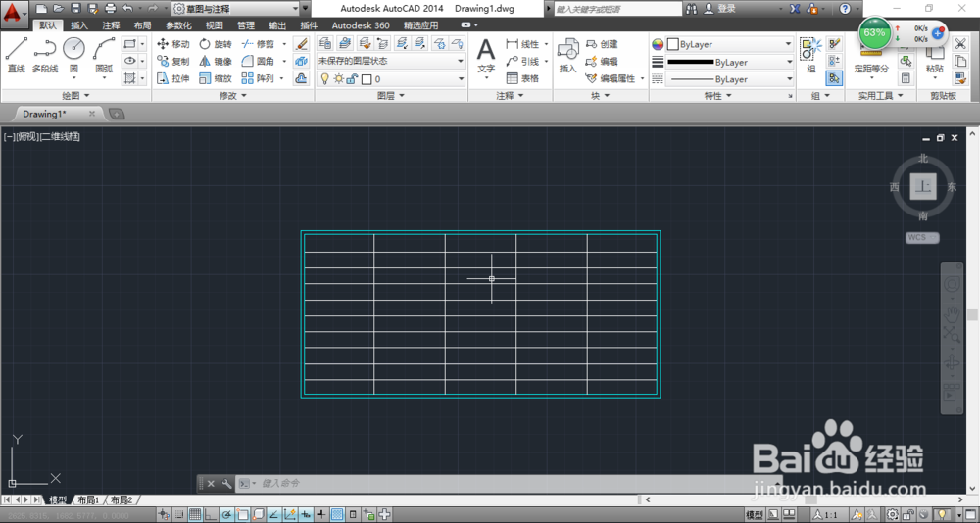Click the 缩放 scale tool

tap(216, 78)
